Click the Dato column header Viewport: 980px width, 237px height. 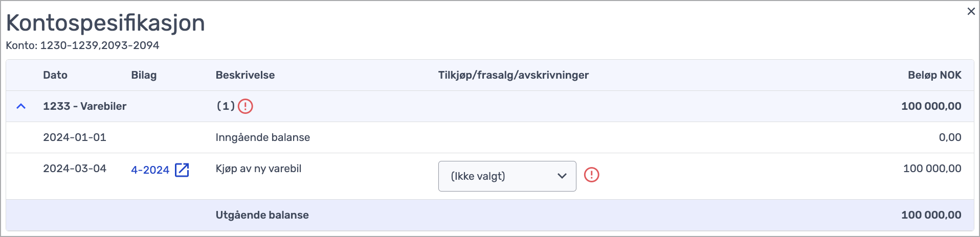coord(55,75)
